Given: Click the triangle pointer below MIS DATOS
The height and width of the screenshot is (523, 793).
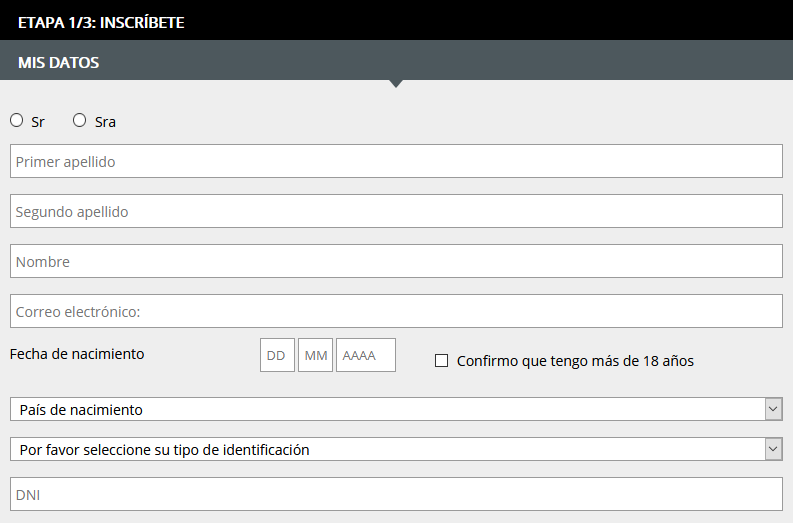Looking at the screenshot, I should coord(396,83).
